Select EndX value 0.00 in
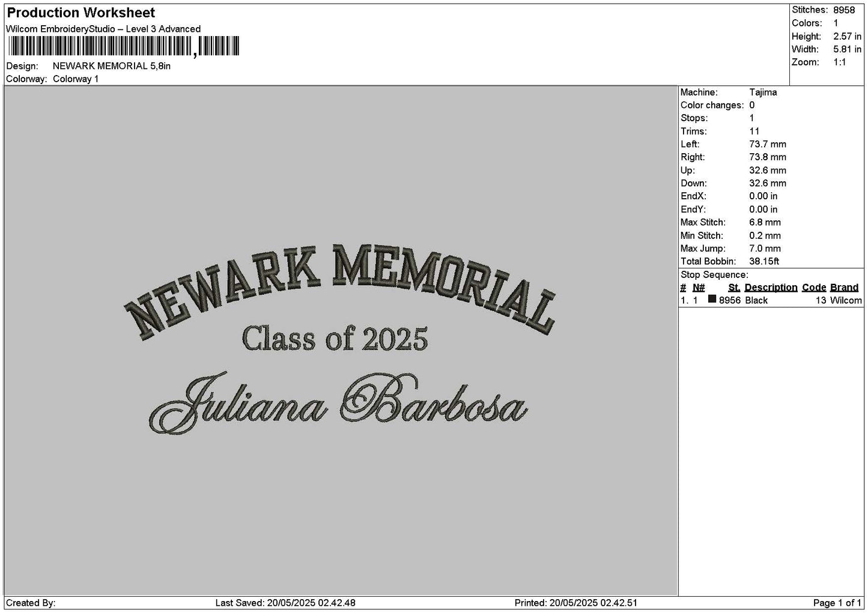Screen dimensions: 868x613 [x=763, y=196]
